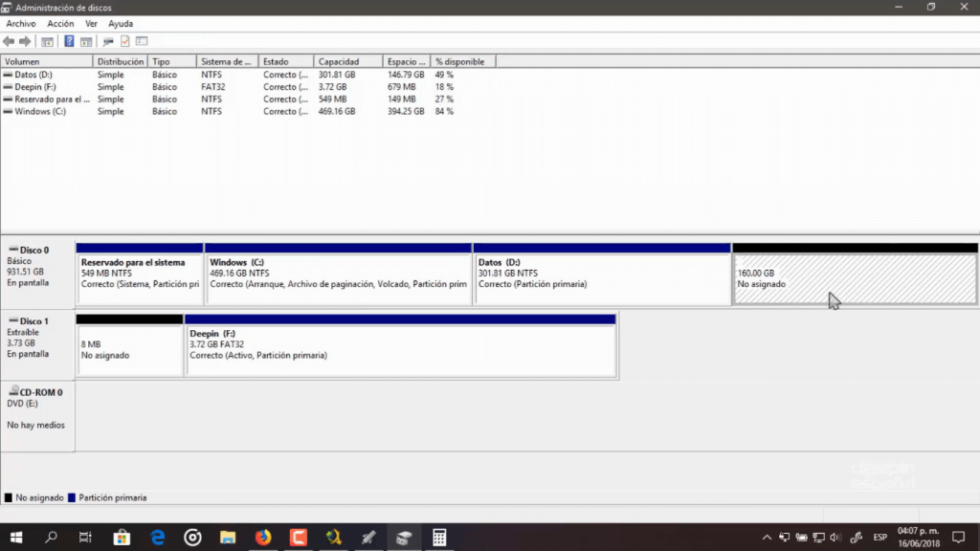Click show/hide console tree toolbar icon
Viewport: 980px width, 551px height.
46,41
